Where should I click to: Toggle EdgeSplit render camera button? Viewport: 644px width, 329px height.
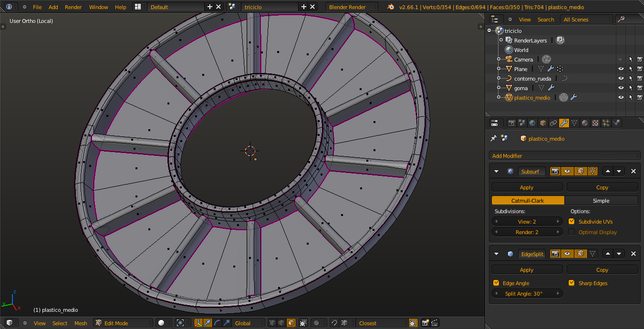555,254
